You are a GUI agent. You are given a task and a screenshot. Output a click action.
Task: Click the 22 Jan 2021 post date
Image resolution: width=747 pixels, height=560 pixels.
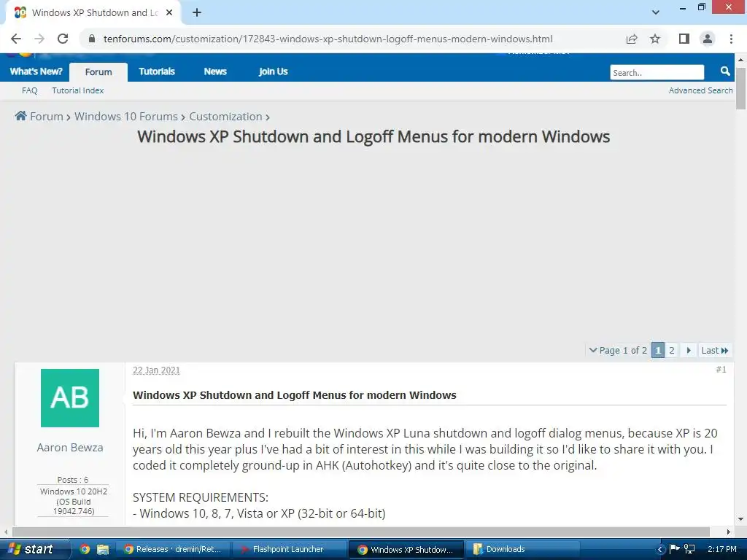156,370
